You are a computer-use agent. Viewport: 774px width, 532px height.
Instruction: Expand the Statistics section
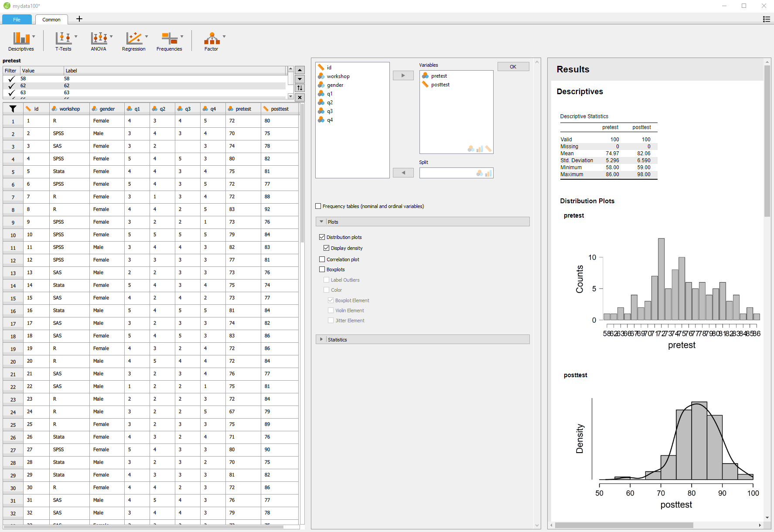point(322,339)
